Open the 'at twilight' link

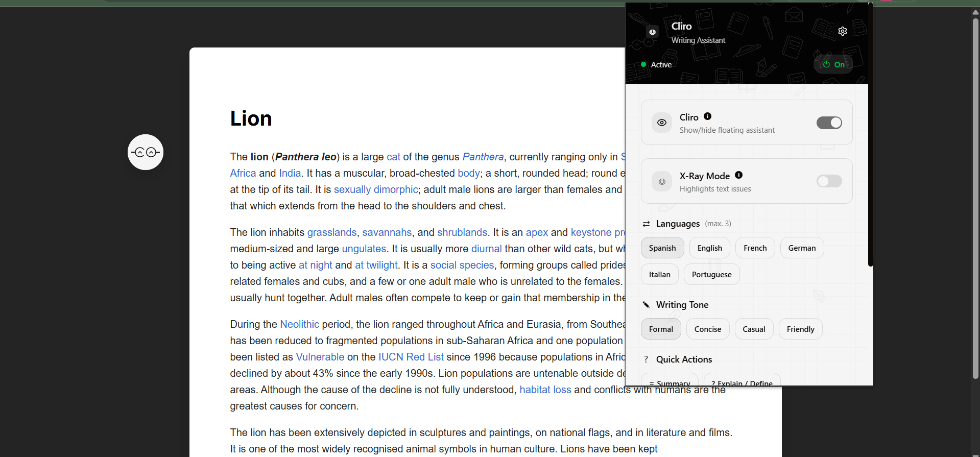point(376,265)
